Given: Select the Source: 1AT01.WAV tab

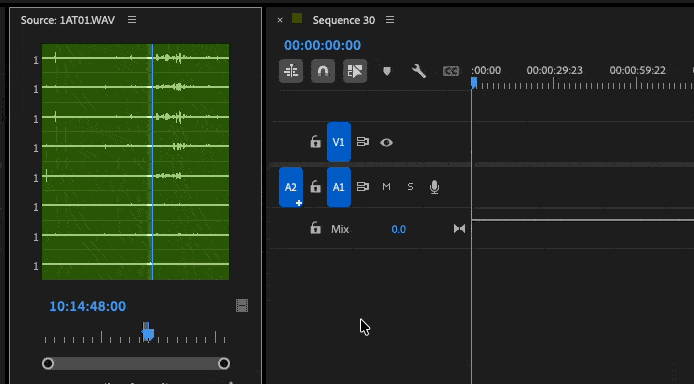Looking at the screenshot, I should [x=68, y=20].
